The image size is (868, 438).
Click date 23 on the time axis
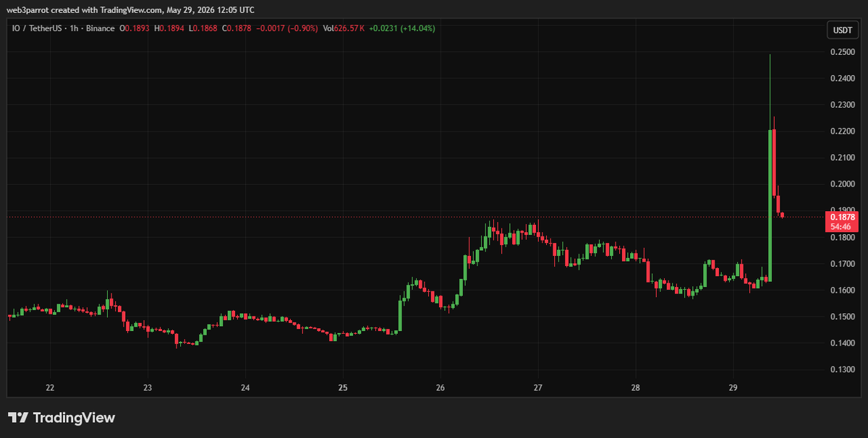(148, 387)
